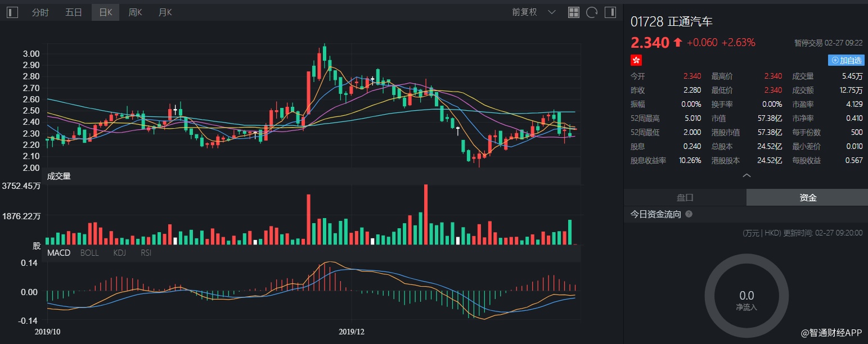Select the 资金 capital flow tab
This screenshot has height=344, width=868.
click(x=808, y=197)
